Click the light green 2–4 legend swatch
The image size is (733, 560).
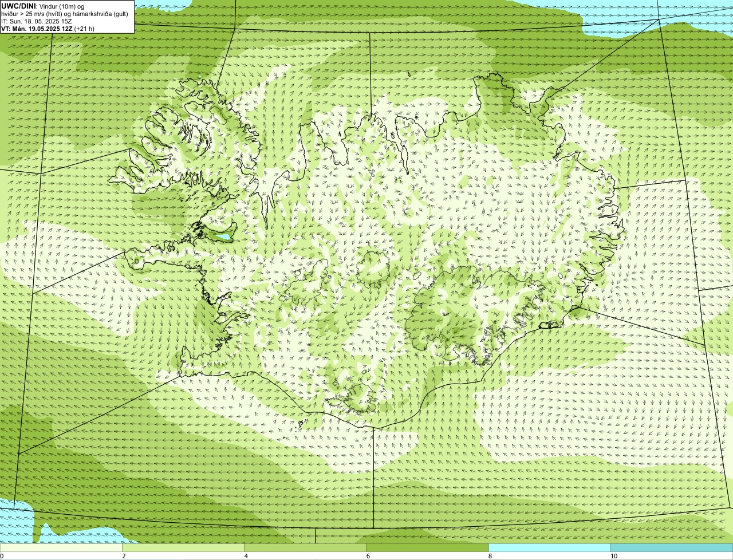point(183,548)
